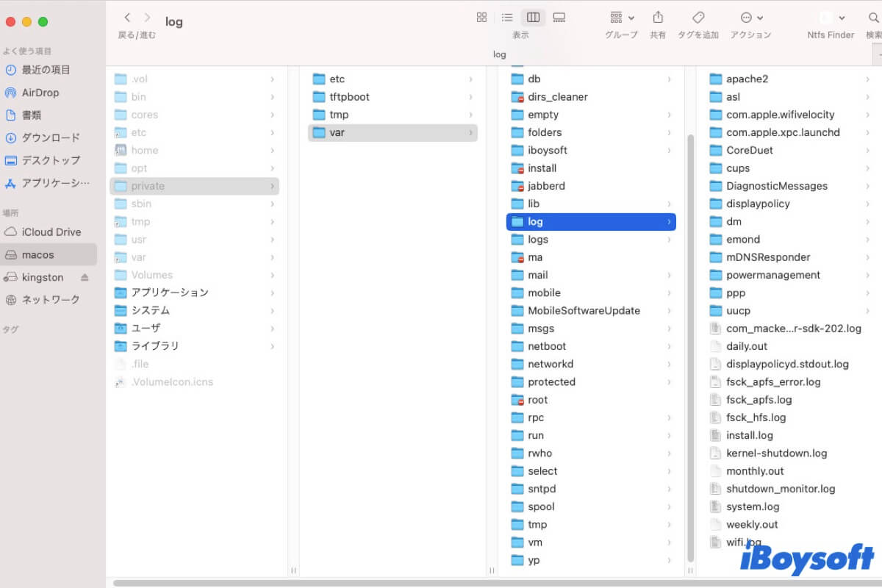Viewport: 882px width, 588px height.
Task: Switch to list view
Action: tap(507, 18)
